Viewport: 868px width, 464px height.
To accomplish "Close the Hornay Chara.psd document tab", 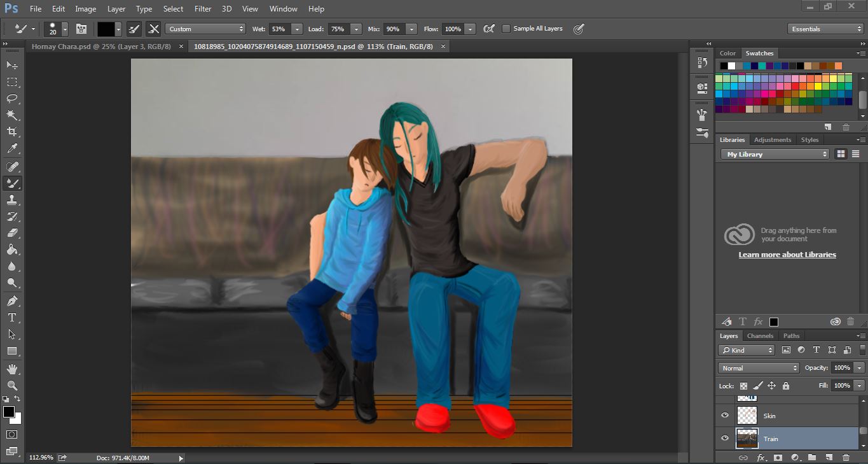I will pyautogui.click(x=181, y=46).
